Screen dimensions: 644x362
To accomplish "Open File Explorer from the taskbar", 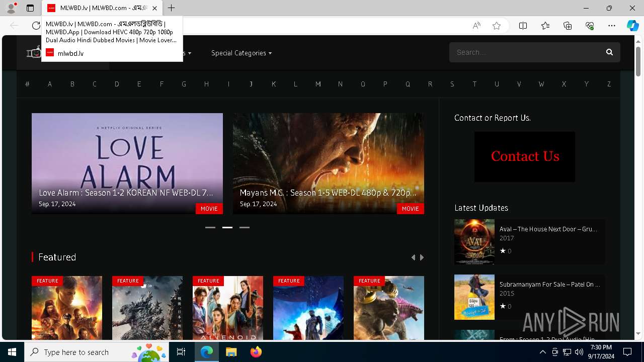I will pos(231,352).
